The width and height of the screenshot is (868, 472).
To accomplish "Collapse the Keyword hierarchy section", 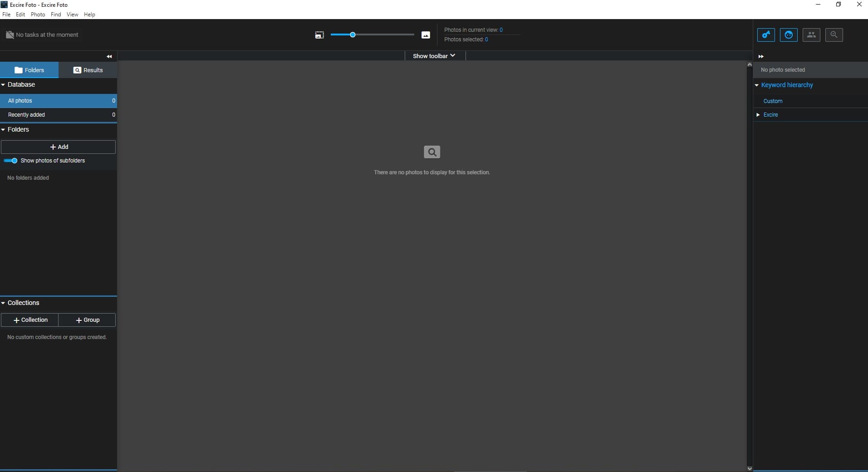I will click(x=757, y=85).
